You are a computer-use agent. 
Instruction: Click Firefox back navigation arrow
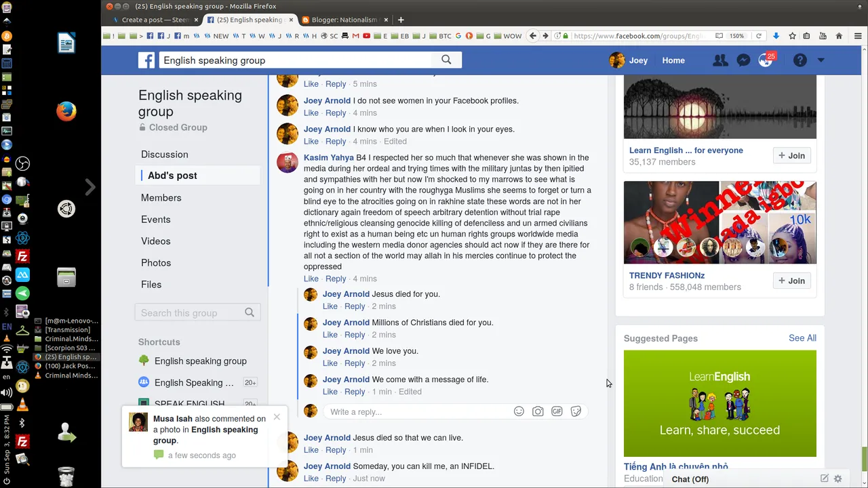[533, 36]
